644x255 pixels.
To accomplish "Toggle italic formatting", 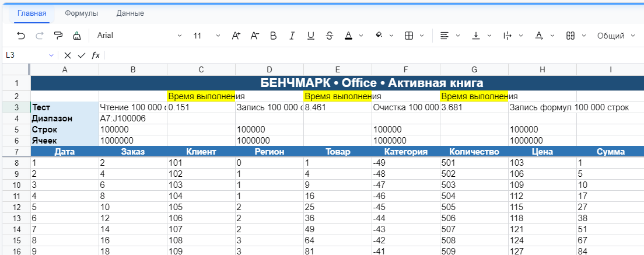I will [292, 36].
